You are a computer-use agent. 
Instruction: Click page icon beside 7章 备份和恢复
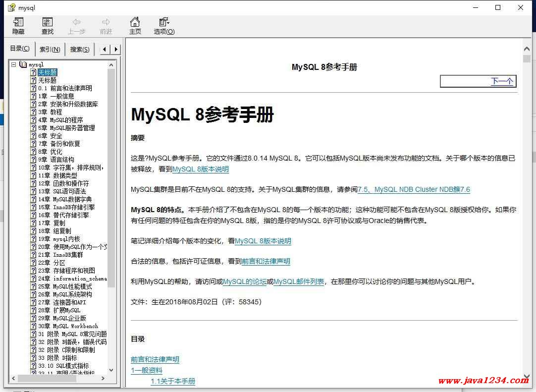pos(33,144)
